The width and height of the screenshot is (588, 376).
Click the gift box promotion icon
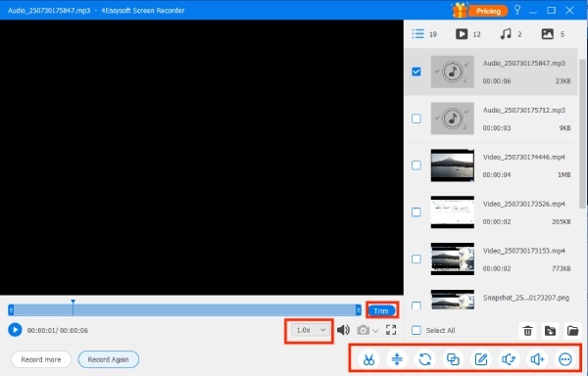pos(460,10)
